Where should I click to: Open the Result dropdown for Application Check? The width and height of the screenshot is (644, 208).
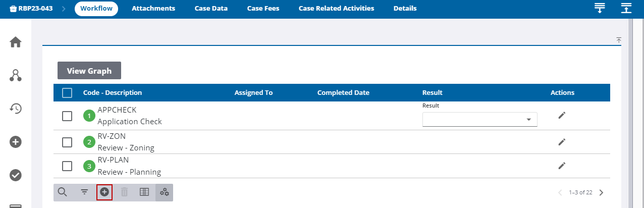(x=479, y=120)
